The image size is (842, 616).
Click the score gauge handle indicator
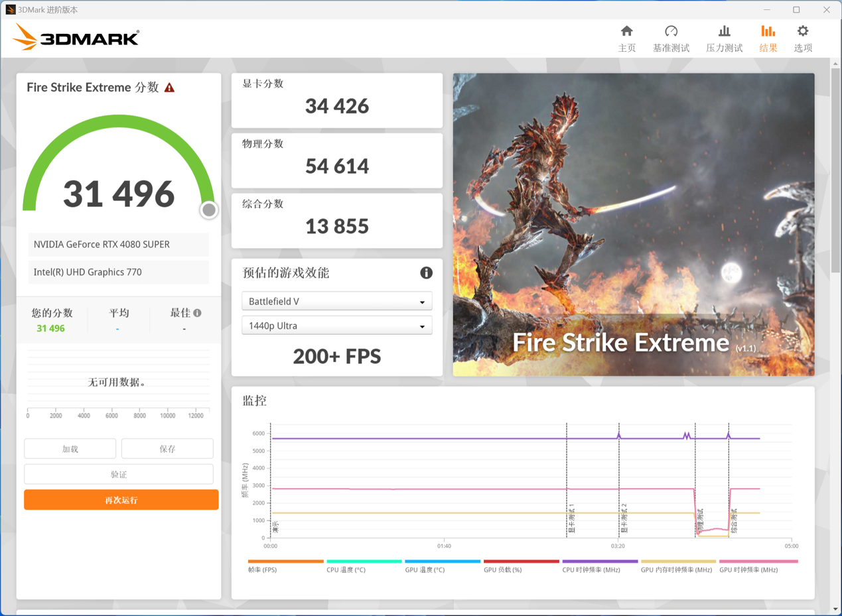pyautogui.click(x=208, y=210)
